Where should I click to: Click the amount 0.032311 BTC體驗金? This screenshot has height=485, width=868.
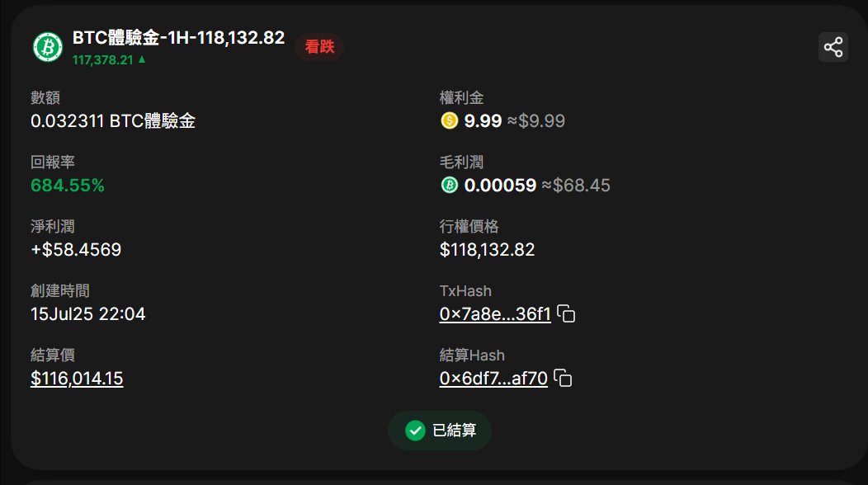[x=113, y=120]
